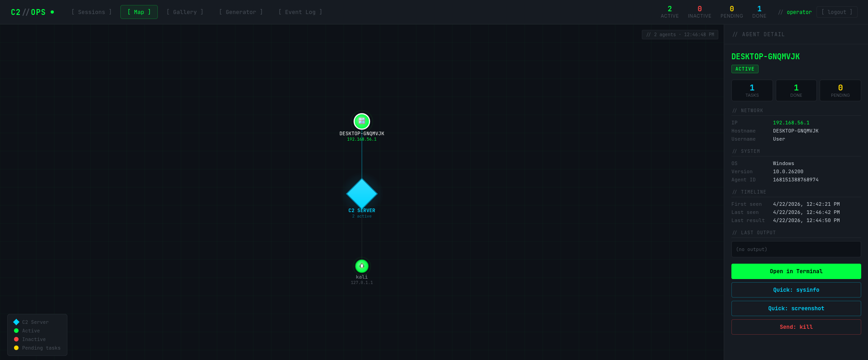Image resolution: width=868 pixels, height=360 pixels.
Task: Click the yellow Pending tasks legend dot
Action: click(x=16, y=348)
